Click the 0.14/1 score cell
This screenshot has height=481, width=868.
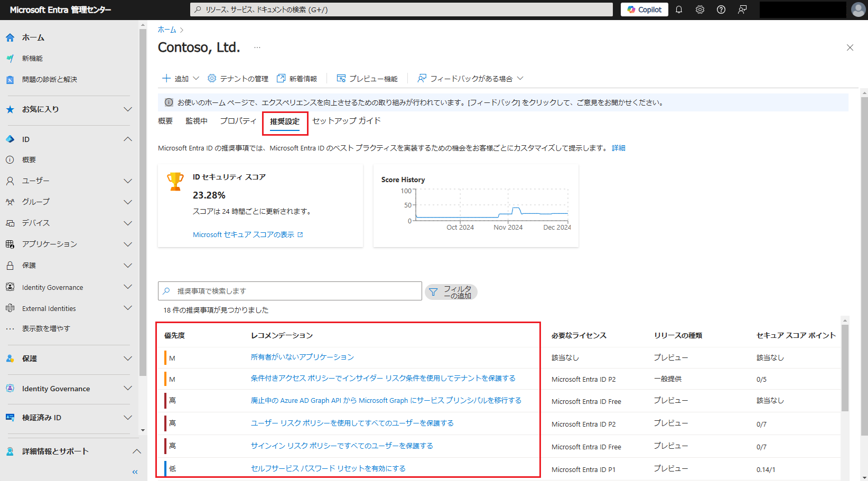[x=766, y=469]
